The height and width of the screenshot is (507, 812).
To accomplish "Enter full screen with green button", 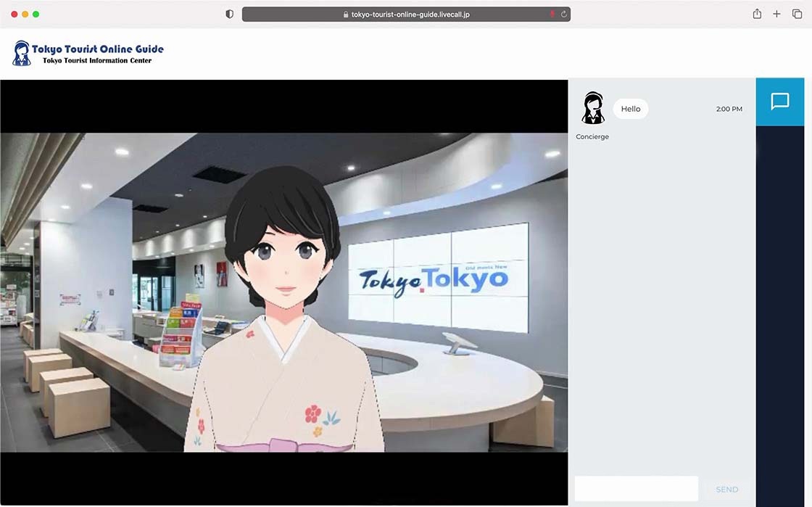I will coord(36,14).
